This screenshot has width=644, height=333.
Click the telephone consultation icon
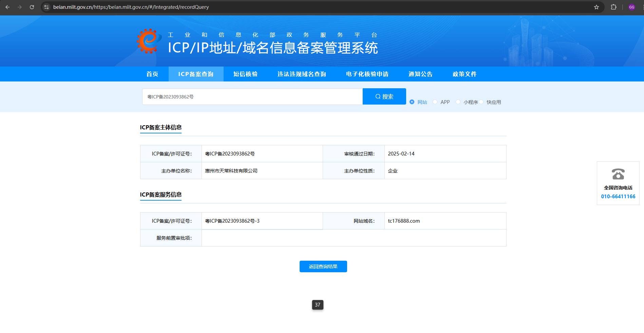618,174
